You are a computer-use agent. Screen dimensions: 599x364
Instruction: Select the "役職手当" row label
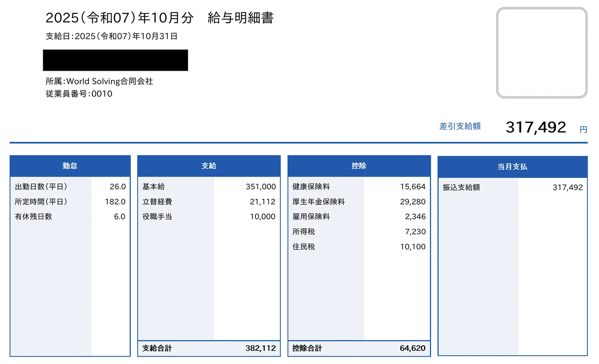click(157, 216)
